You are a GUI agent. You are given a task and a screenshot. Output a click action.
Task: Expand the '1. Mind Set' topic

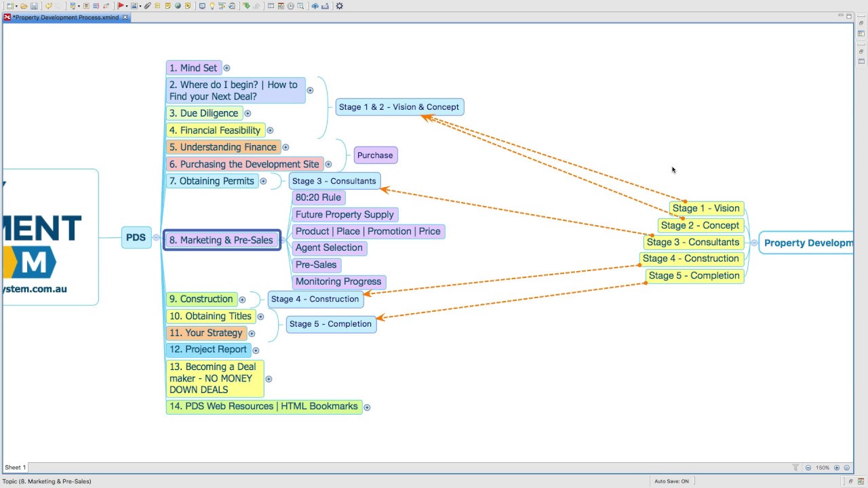(x=226, y=68)
